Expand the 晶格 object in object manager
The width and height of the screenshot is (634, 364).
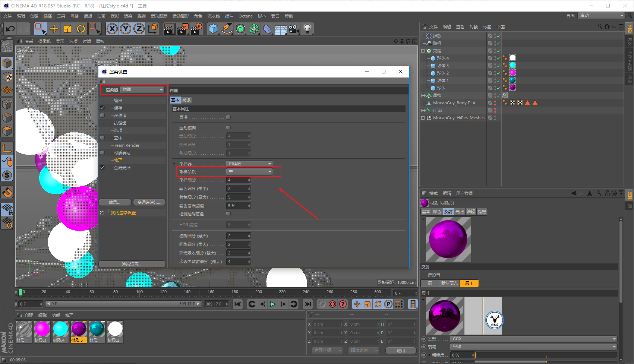pos(423,96)
